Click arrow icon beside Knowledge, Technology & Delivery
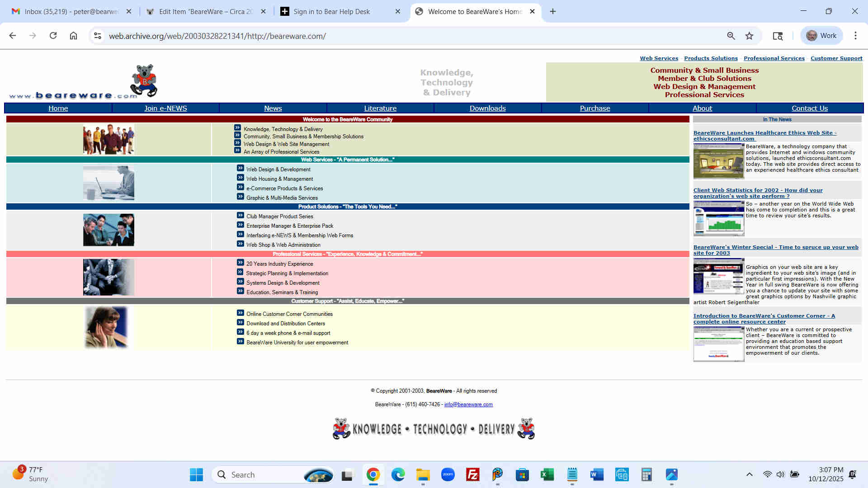 click(237, 128)
